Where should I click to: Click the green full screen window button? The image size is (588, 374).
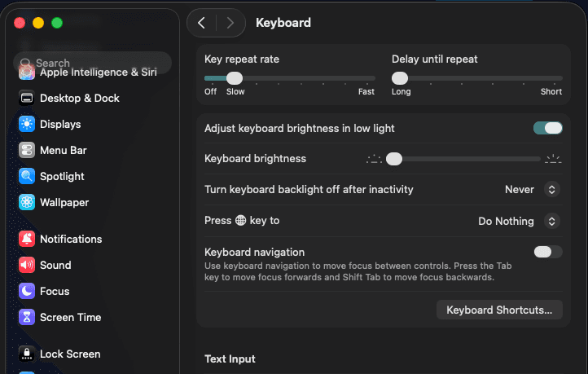pyautogui.click(x=57, y=23)
